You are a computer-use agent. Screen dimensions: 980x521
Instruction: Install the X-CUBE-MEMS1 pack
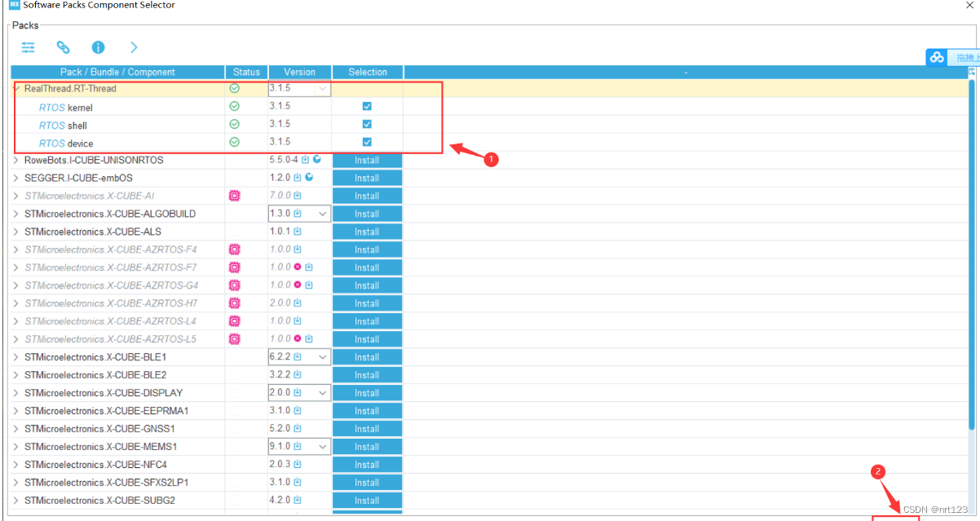(x=367, y=447)
